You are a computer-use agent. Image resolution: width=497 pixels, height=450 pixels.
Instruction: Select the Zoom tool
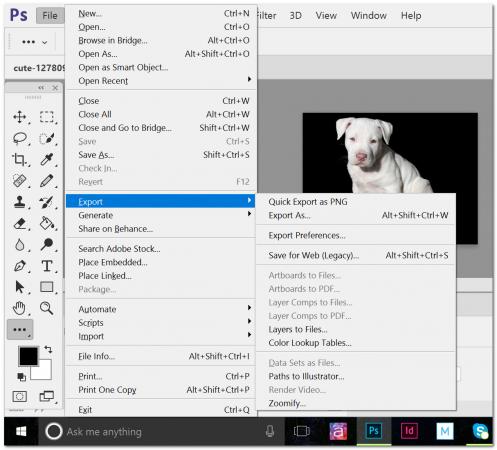click(47, 308)
